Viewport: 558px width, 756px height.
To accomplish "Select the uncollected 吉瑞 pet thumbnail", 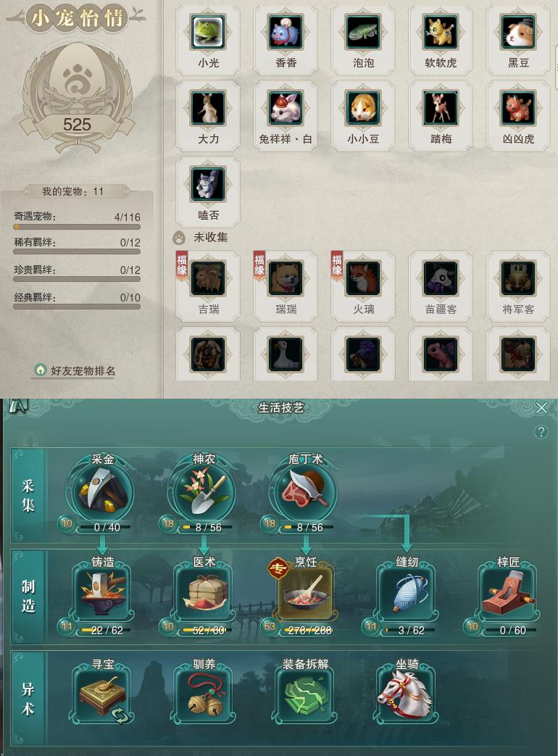I will tap(208, 278).
